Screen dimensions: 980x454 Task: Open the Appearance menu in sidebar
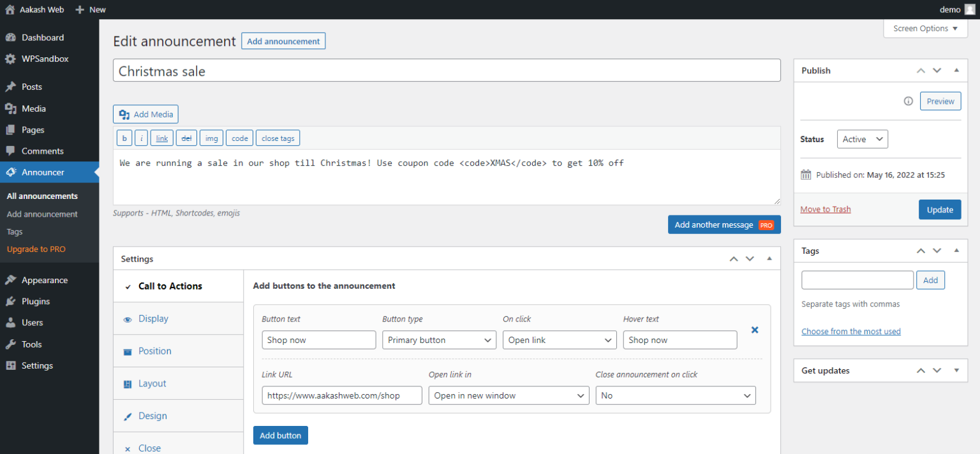44,280
